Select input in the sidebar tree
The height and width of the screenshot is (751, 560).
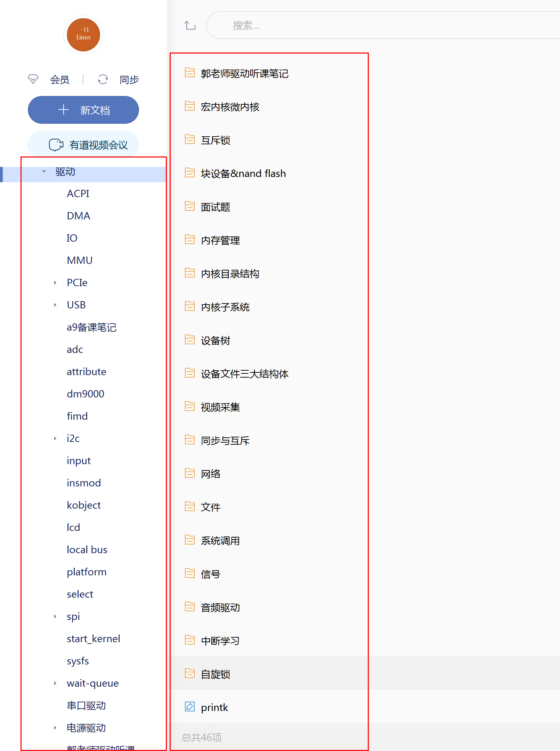[x=79, y=461]
